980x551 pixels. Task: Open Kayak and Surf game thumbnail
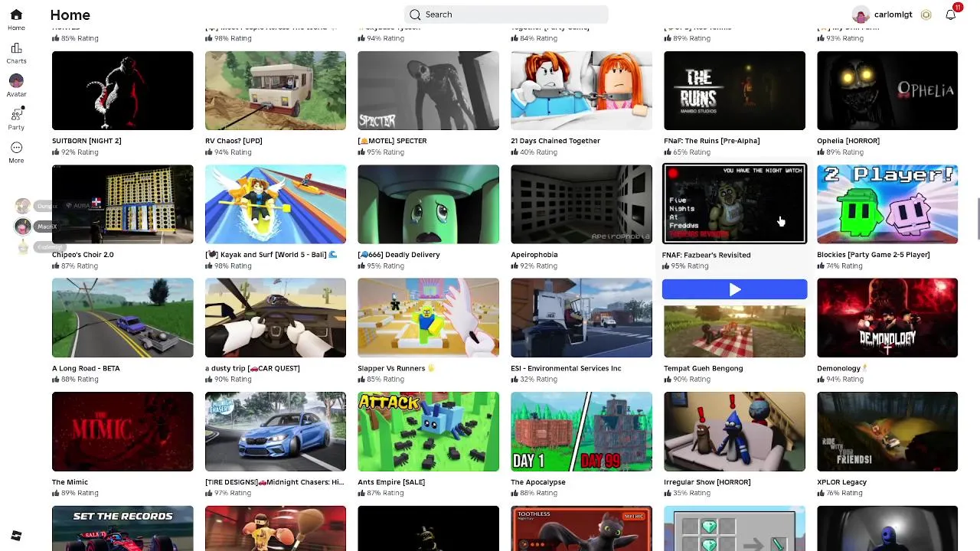click(276, 204)
